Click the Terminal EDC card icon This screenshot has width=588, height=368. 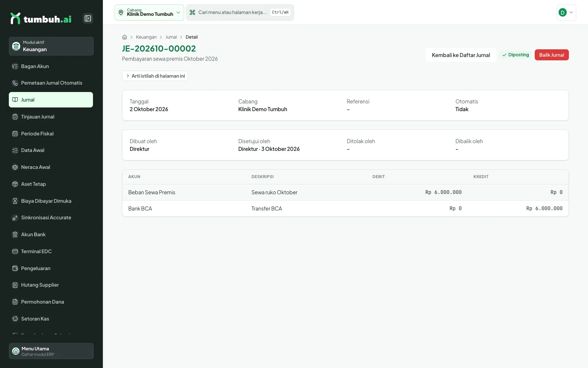pos(15,251)
